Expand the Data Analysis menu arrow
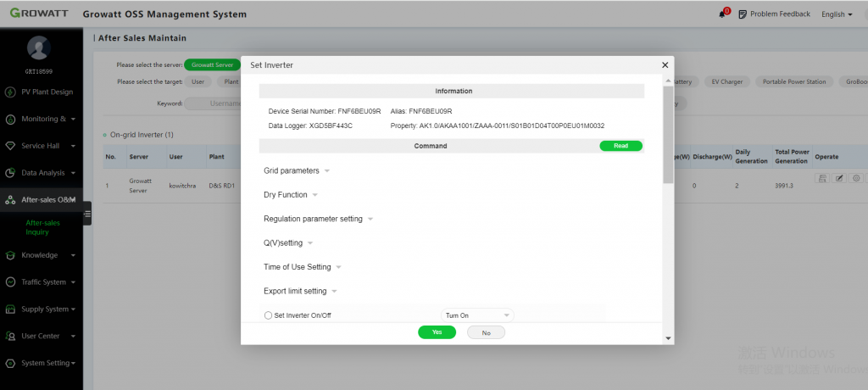The width and height of the screenshot is (868, 390). point(74,173)
